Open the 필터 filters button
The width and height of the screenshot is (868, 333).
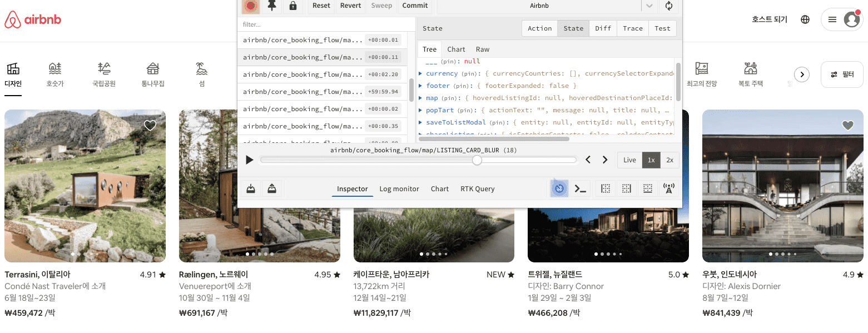pyautogui.click(x=842, y=74)
